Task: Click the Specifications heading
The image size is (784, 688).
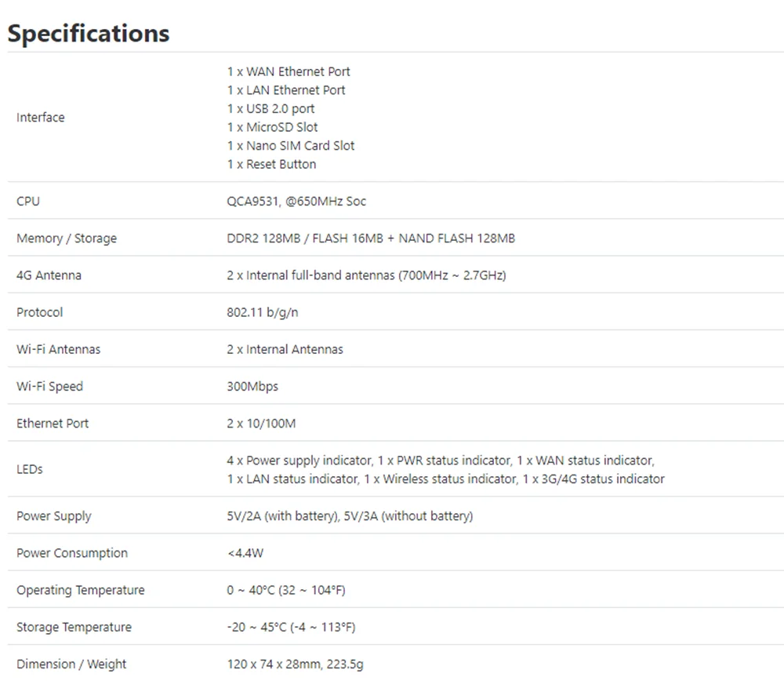Action: (x=89, y=34)
